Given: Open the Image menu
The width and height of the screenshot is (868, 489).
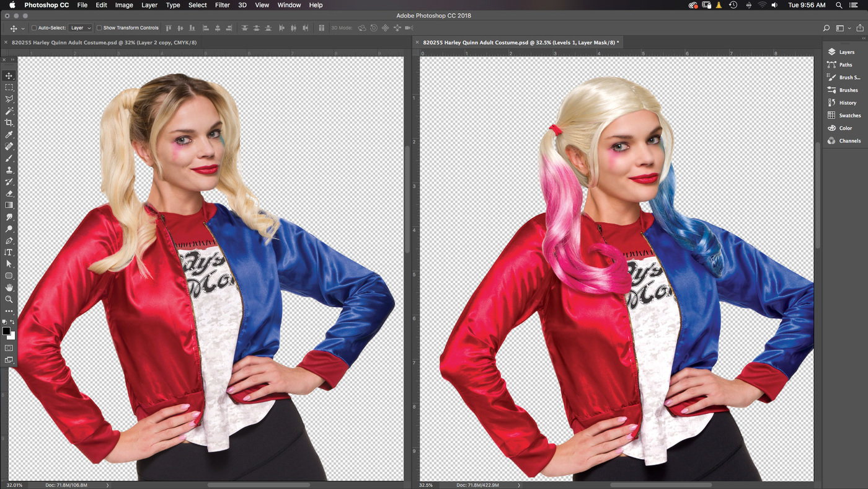Looking at the screenshot, I should [124, 5].
